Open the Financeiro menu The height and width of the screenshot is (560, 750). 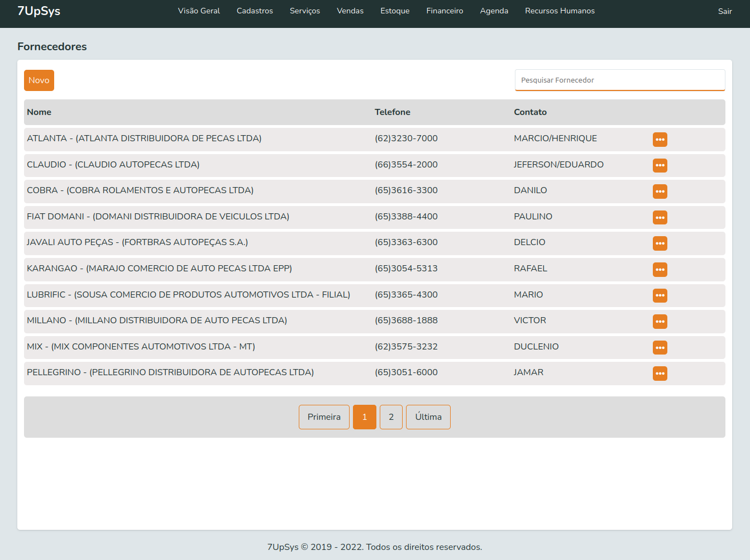(x=445, y=11)
